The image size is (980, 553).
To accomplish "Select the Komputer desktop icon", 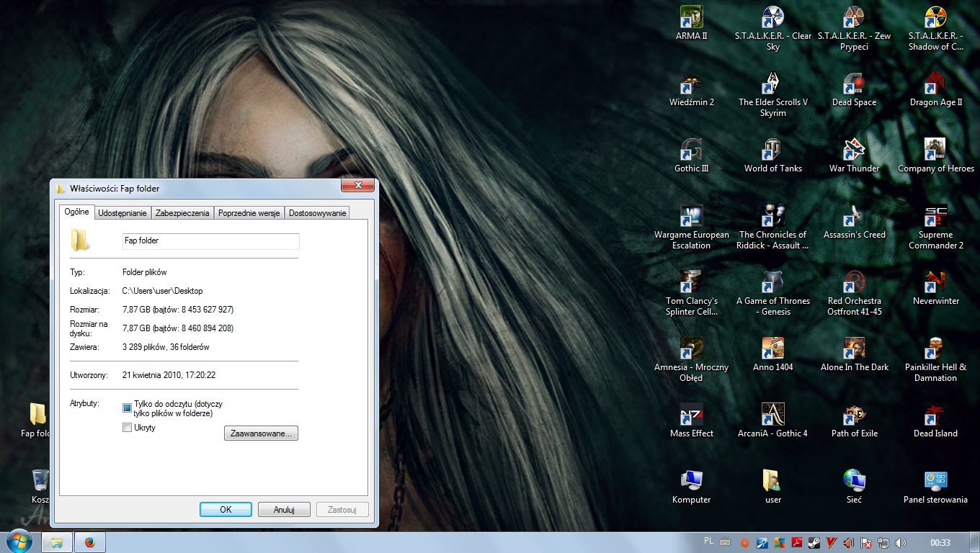I will tap(691, 487).
